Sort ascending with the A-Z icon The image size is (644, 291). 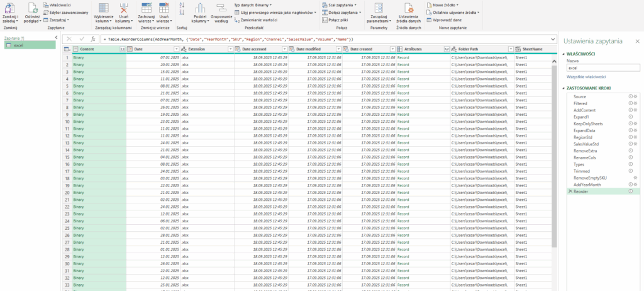(182, 5)
